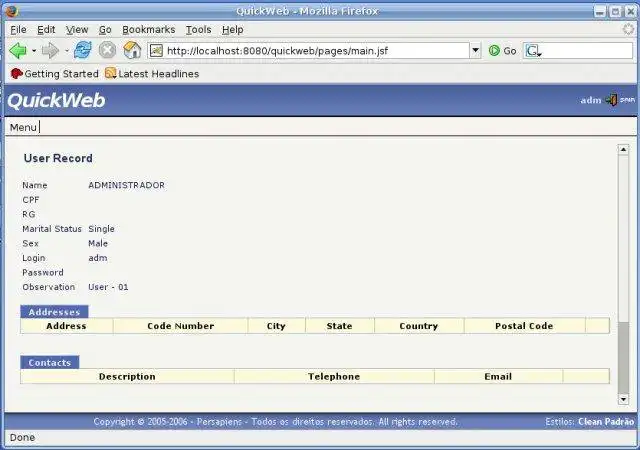
Task: Open Getting Started bookmark
Action: click(54, 74)
